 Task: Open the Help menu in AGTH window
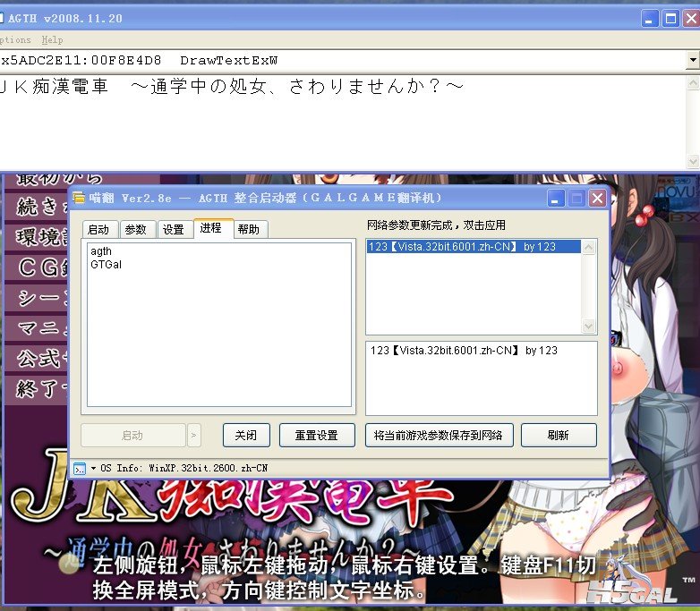coord(52,39)
